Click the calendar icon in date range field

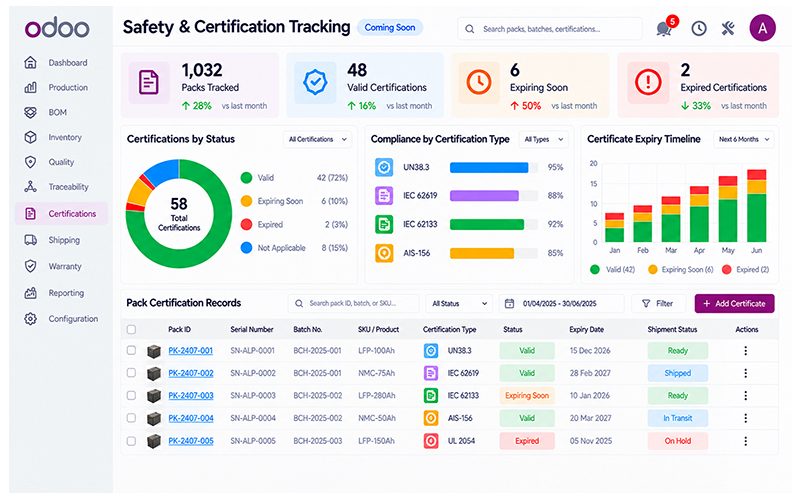(x=509, y=304)
